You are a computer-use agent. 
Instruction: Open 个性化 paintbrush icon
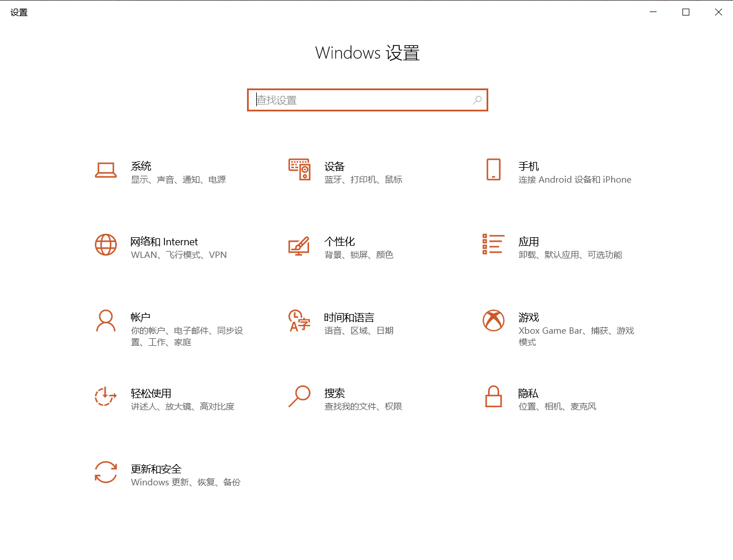[299, 245]
